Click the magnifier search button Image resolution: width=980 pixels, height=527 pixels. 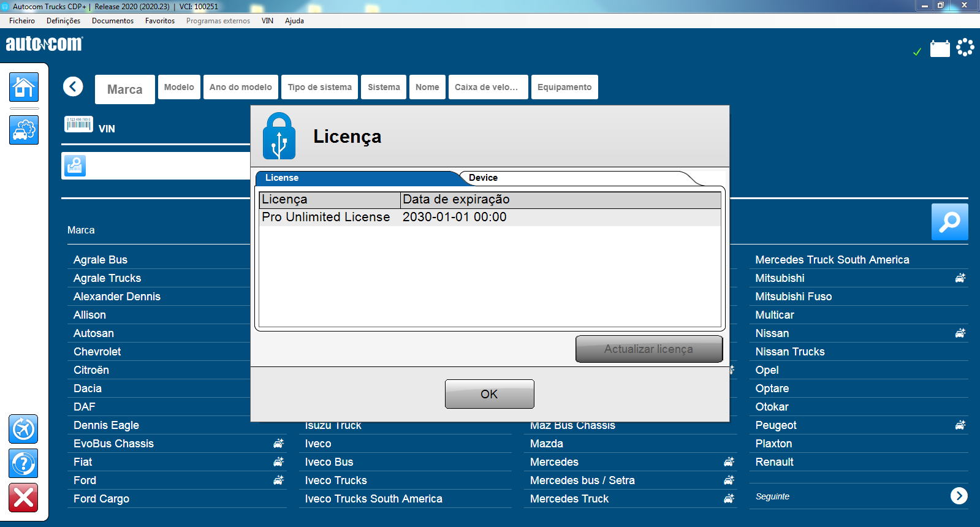(949, 221)
